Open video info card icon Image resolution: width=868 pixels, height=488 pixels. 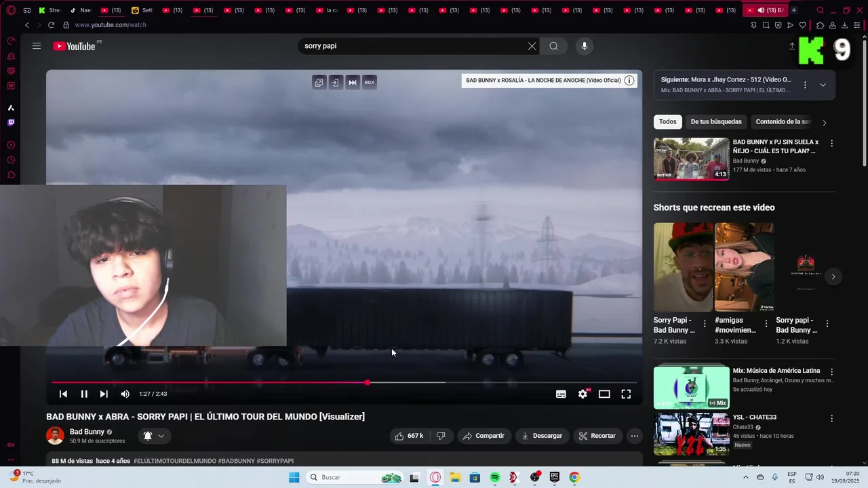coord(629,80)
